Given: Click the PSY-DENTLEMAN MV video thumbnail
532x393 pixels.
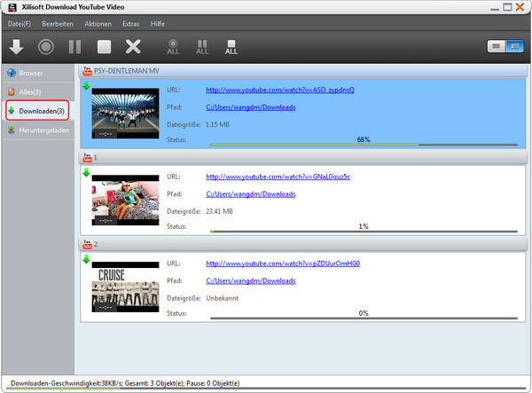Looking at the screenshot, I should pyautogui.click(x=125, y=114).
